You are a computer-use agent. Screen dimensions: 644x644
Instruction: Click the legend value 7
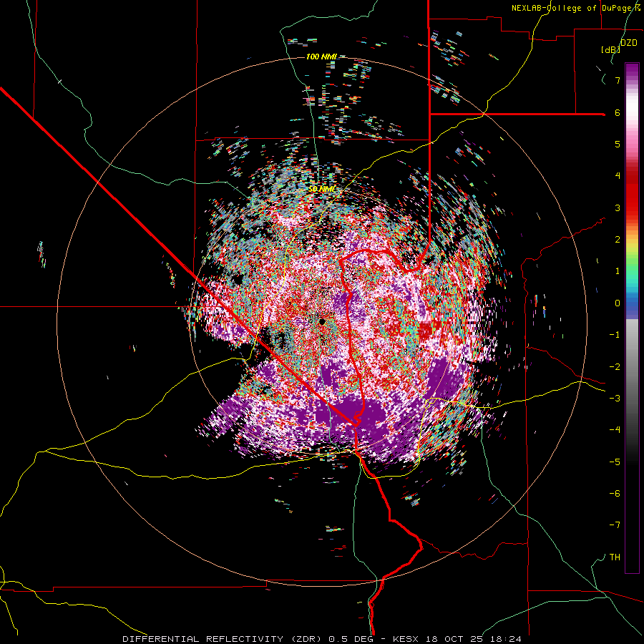point(618,80)
